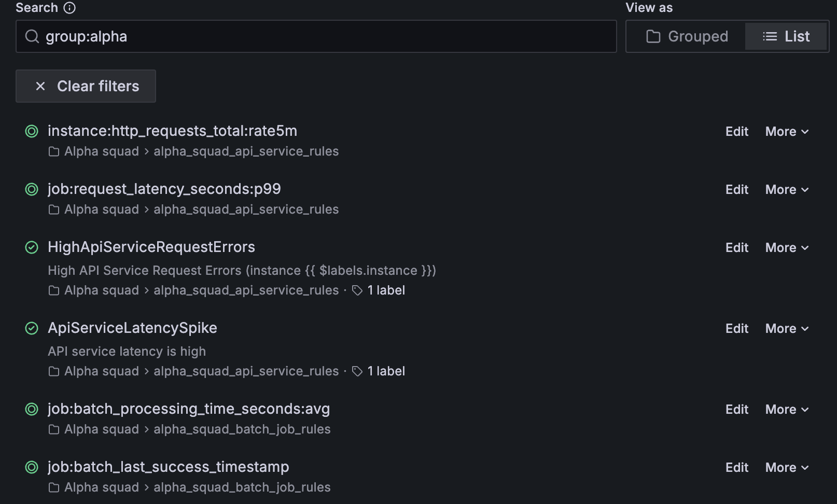Click the recording icon for job:batch_last_success_timestamp
The height and width of the screenshot is (504, 837).
click(x=32, y=467)
